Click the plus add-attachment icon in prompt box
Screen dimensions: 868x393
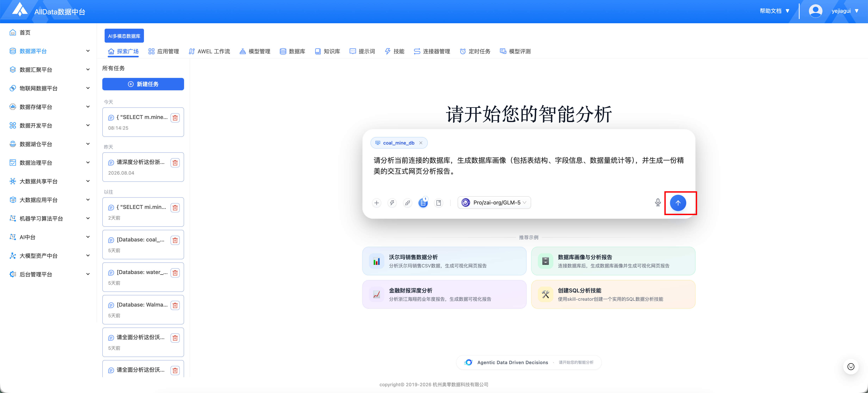(x=377, y=203)
